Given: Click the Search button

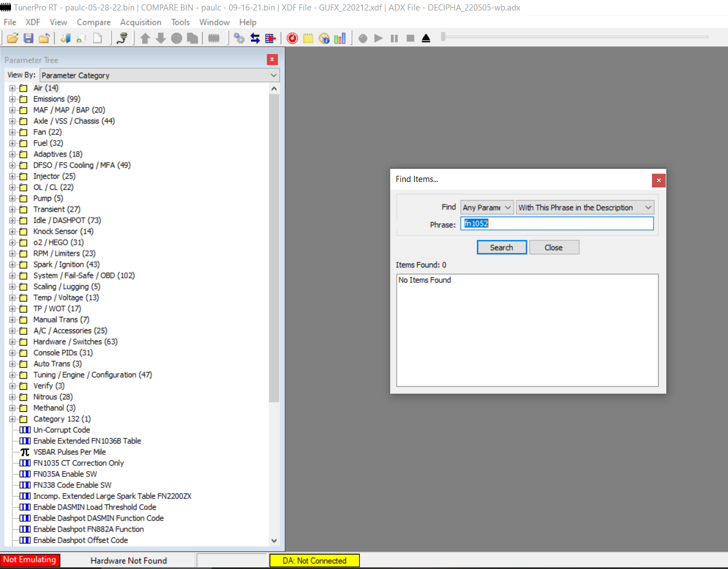Looking at the screenshot, I should click(x=501, y=248).
